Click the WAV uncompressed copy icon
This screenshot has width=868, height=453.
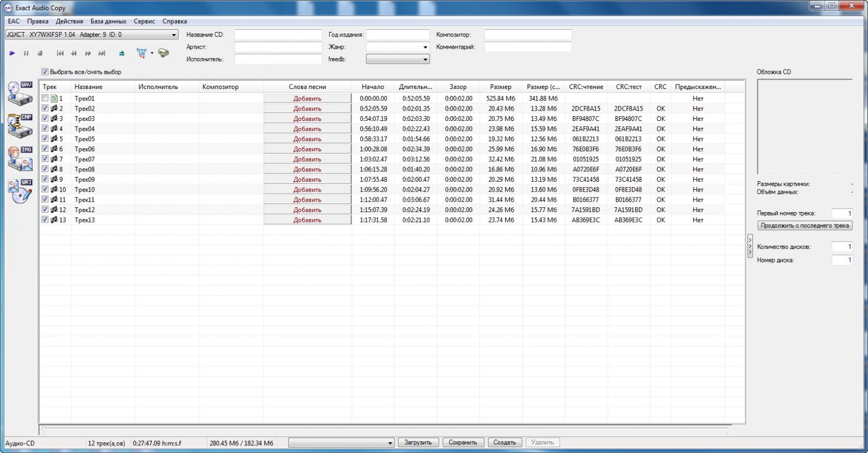[21, 93]
